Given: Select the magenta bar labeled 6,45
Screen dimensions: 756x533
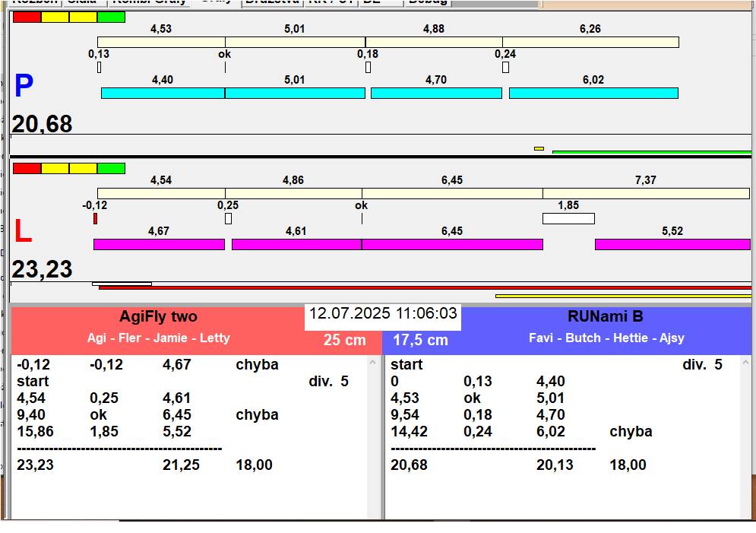Looking at the screenshot, I should (452, 245).
